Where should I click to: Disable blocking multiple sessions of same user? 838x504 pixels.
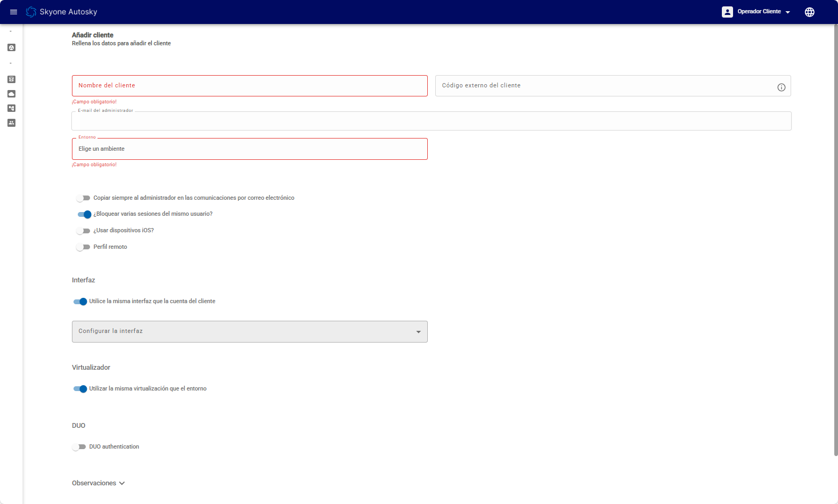84,214
